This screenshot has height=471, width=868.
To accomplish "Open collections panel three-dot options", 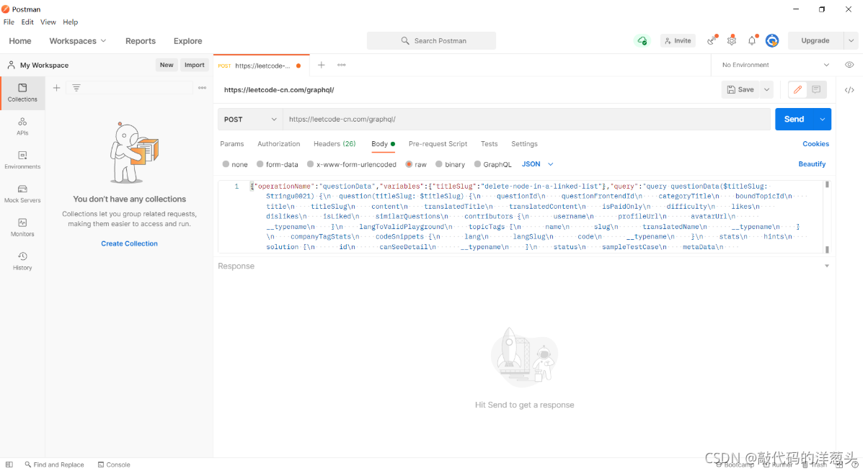I will tap(202, 88).
